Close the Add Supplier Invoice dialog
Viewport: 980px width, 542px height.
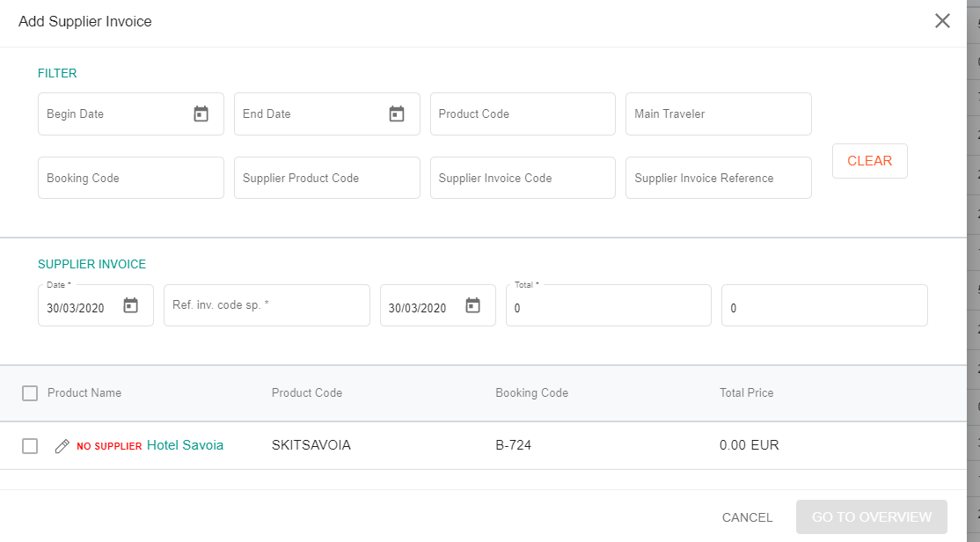tap(942, 21)
